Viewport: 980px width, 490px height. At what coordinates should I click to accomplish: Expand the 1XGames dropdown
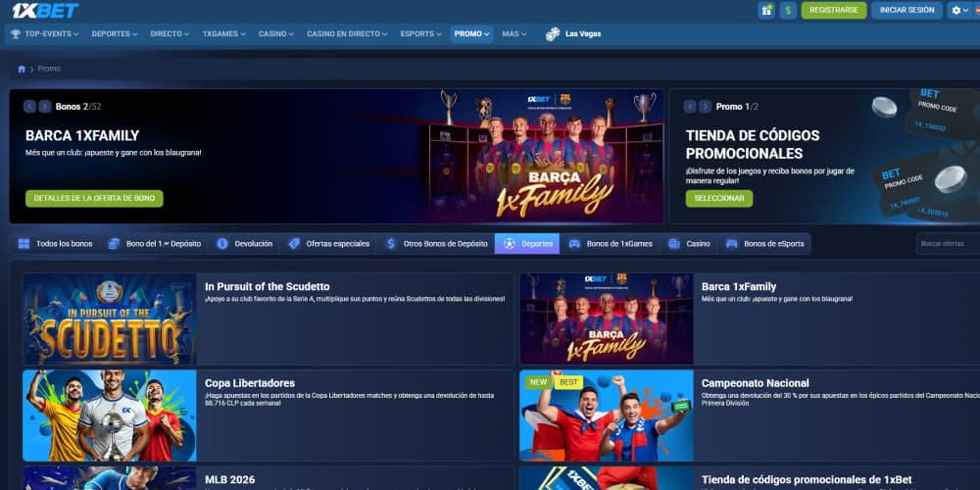pyautogui.click(x=223, y=33)
